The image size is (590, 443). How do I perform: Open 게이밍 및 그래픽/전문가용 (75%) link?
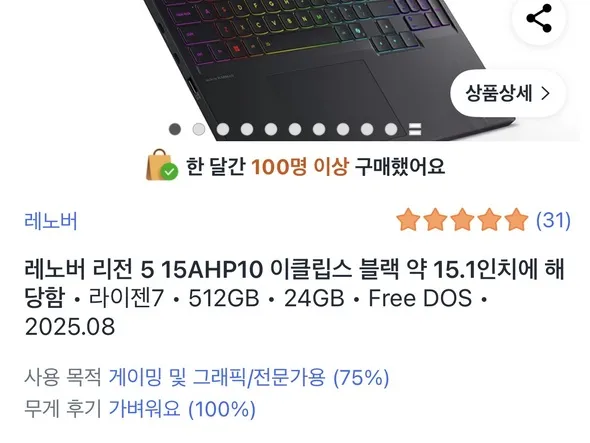[x=249, y=377]
